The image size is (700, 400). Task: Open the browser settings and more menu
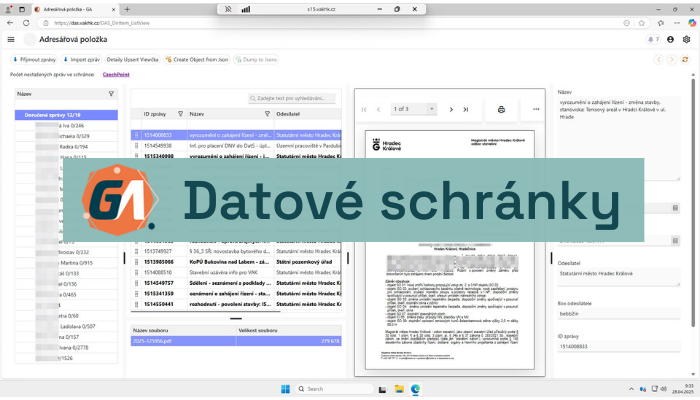(677, 23)
